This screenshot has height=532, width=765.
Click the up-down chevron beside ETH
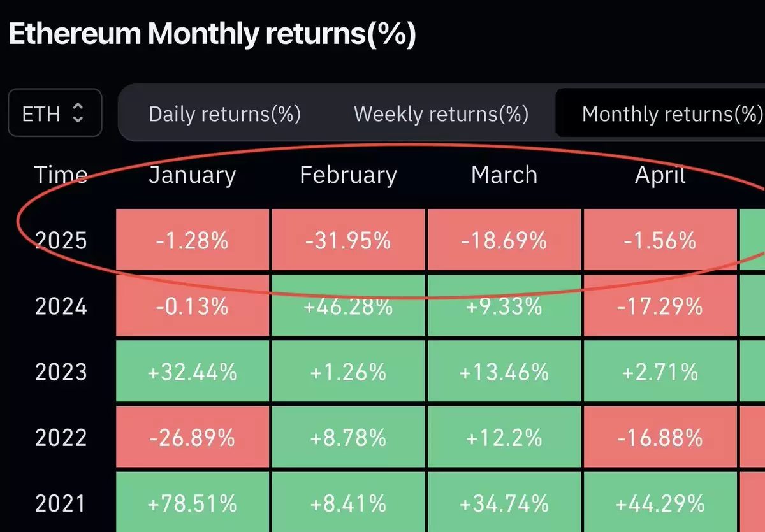[78, 113]
